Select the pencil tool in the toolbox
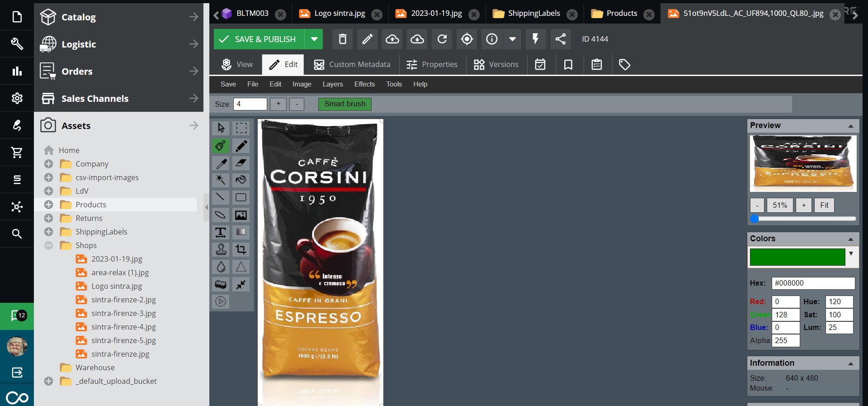This screenshot has height=406, width=868. [241, 145]
